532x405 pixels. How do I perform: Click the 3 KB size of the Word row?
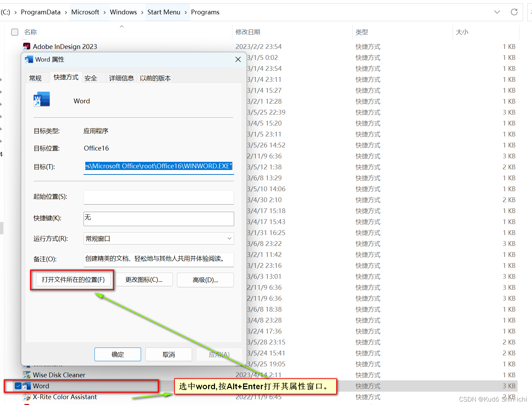509,386
